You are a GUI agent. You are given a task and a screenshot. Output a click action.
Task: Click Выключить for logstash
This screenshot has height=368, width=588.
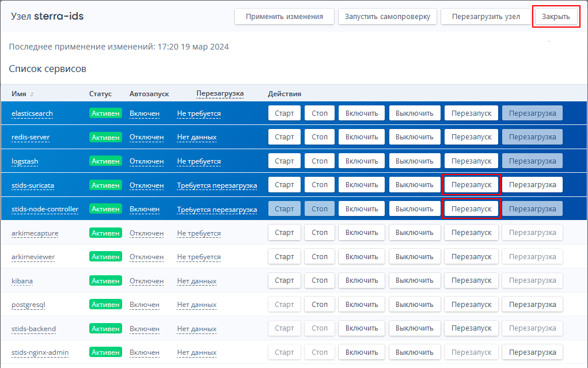click(x=415, y=161)
